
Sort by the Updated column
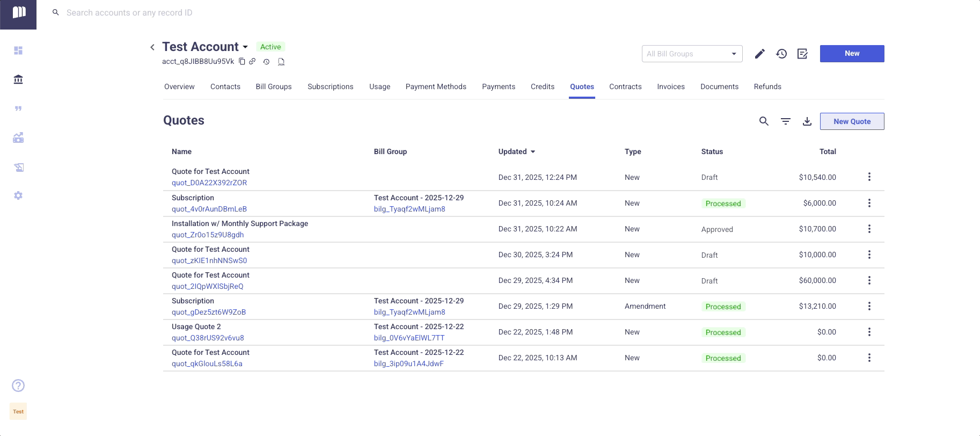517,151
